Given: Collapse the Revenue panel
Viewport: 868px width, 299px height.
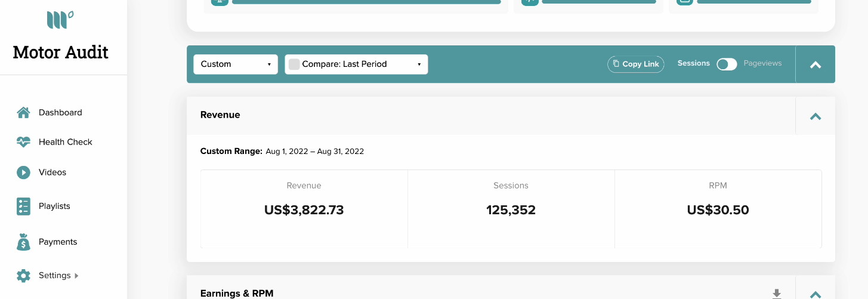Looking at the screenshot, I should coord(816,116).
